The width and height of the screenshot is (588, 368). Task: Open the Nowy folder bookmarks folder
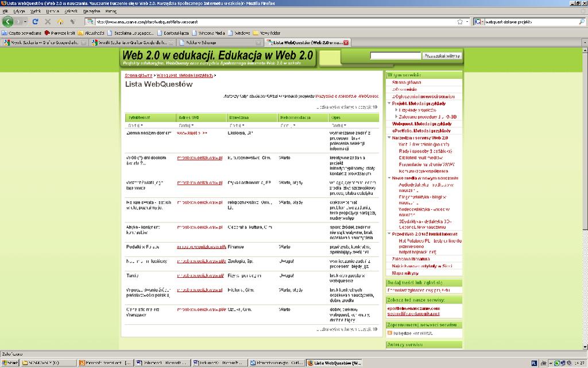(267, 33)
